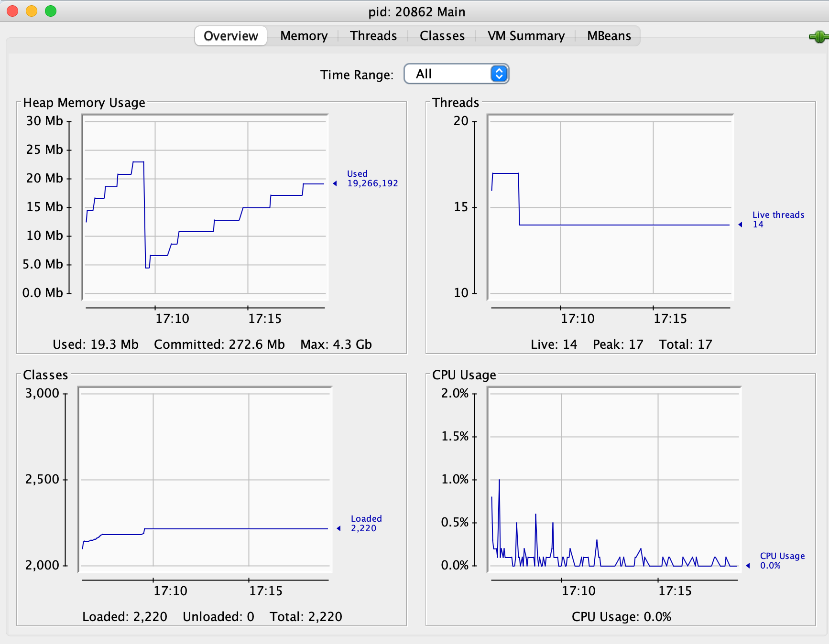Select the VM Summary tab
Screen dimensions: 829x644
pyautogui.click(x=525, y=36)
